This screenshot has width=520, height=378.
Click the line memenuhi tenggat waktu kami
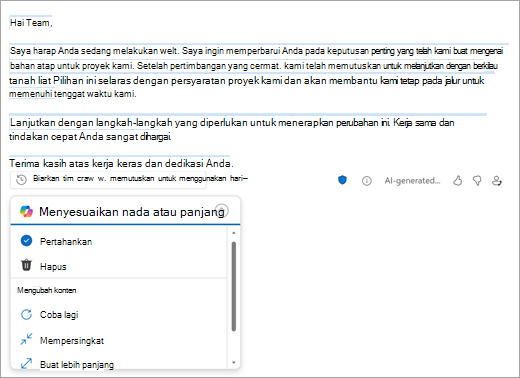[x=73, y=94]
